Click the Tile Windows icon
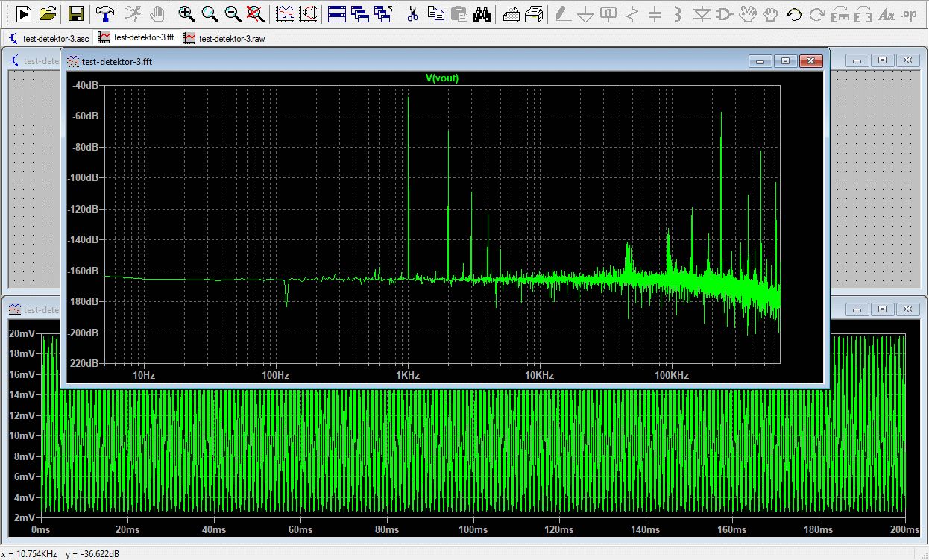 coord(336,13)
